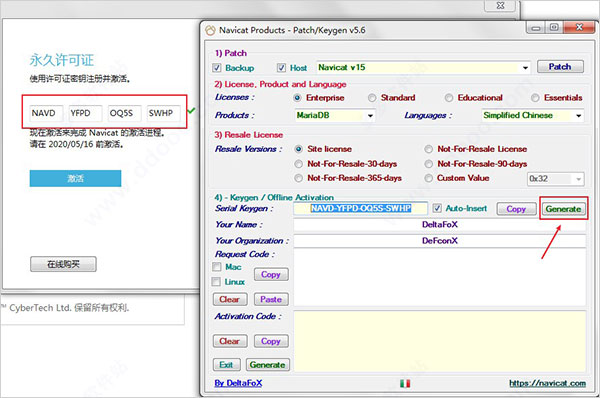
Task: Generate the activation code with bottom Generate button
Action: tap(267, 365)
